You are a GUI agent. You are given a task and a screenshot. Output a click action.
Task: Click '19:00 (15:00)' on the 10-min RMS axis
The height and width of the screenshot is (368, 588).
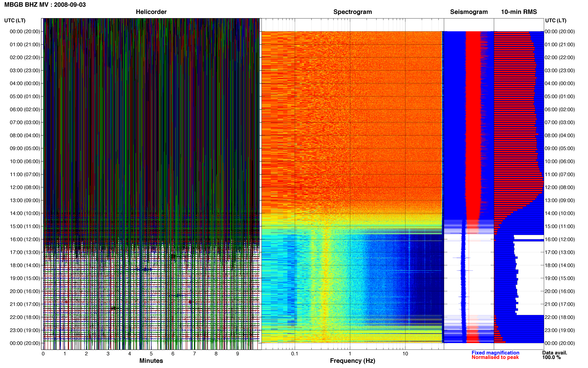[x=560, y=278]
